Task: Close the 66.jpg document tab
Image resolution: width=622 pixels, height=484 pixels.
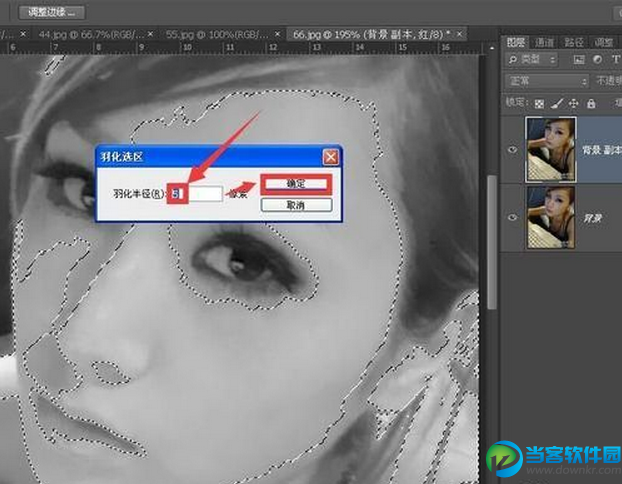Action: [x=459, y=35]
